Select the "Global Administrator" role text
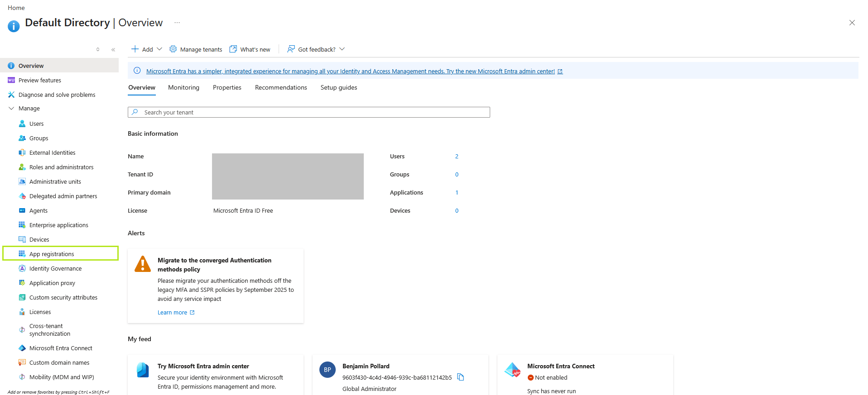The width and height of the screenshot is (868, 395). coord(369,389)
